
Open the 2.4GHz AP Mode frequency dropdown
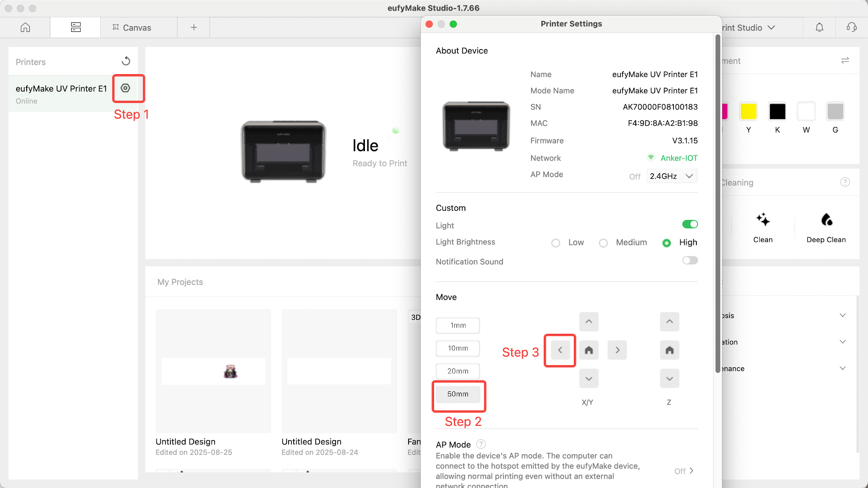point(672,176)
